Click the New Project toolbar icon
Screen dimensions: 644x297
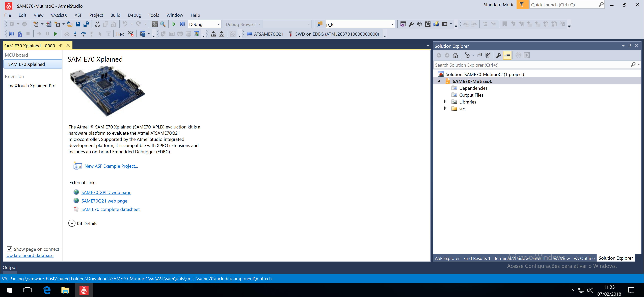tap(36, 24)
